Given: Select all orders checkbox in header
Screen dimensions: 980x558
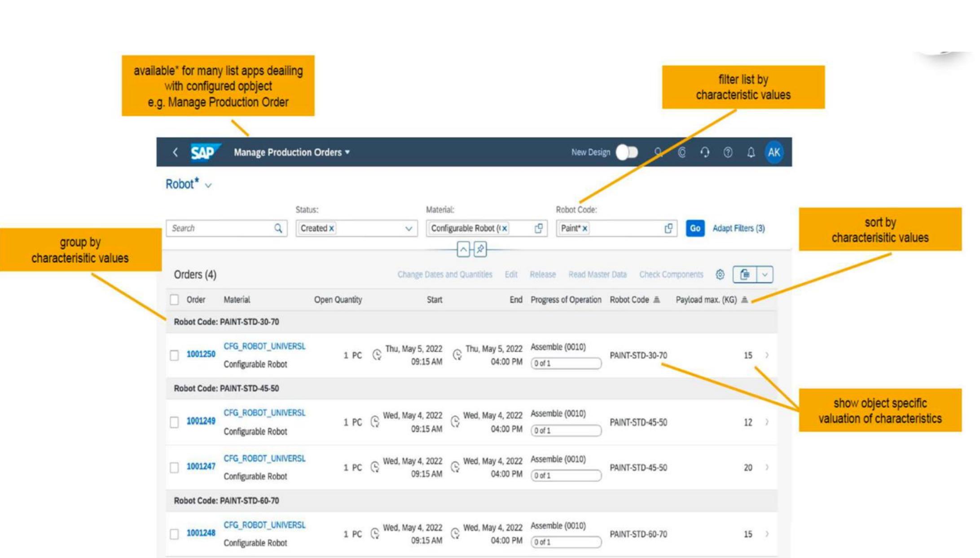Looking at the screenshot, I should point(174,300).
